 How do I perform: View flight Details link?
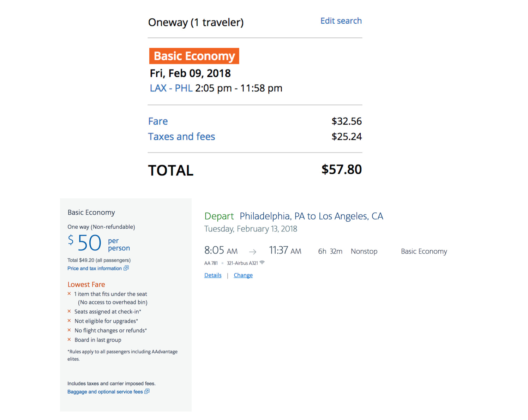tap(213, 275)
